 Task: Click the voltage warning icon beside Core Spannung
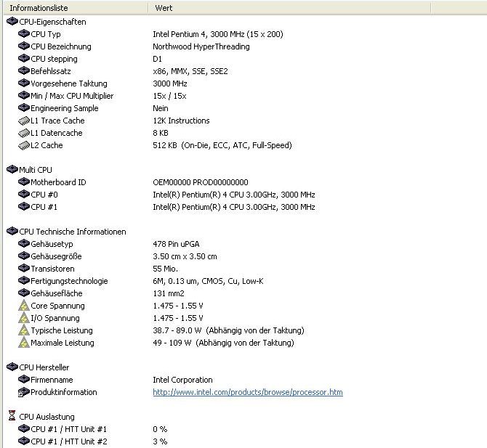23,305
